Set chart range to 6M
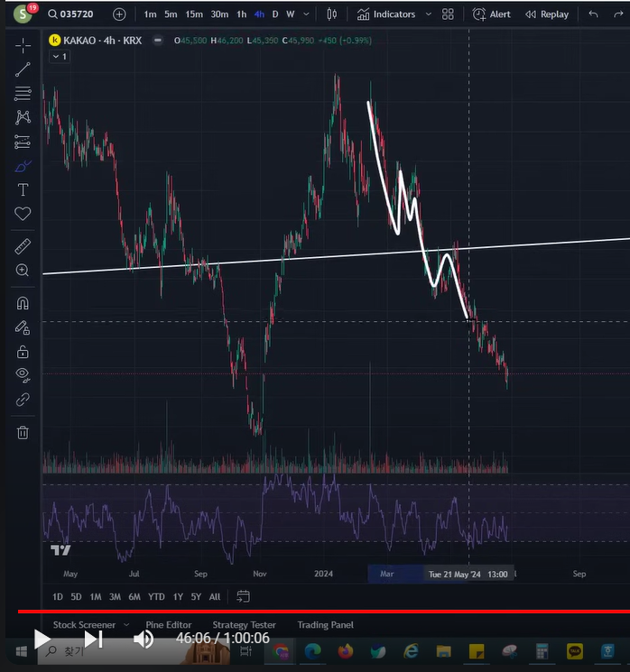Viewport: 630px width, 672px height. (x=134, y=596)
